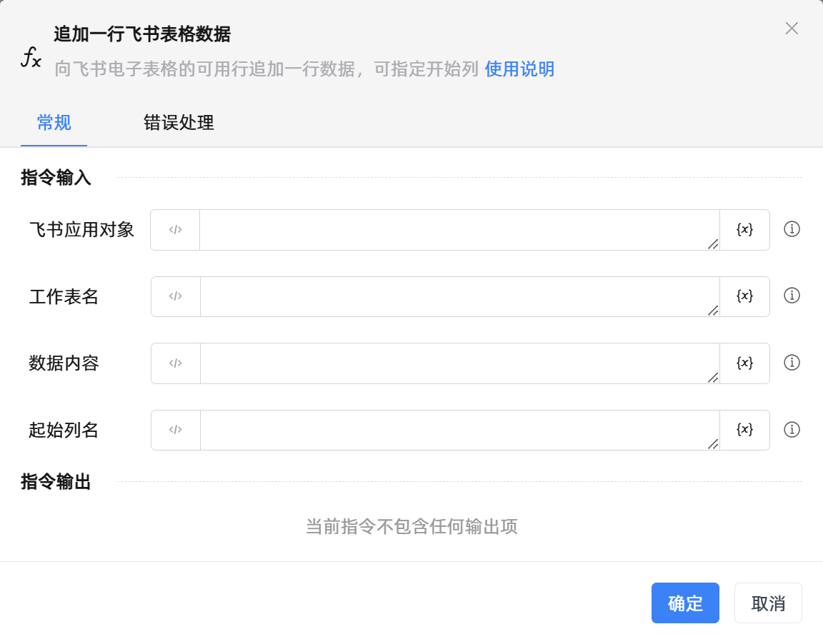The height and width of the screenshot is (644, 823).
Task: Focus the 工作表名 input field
Action: [459, 296]
